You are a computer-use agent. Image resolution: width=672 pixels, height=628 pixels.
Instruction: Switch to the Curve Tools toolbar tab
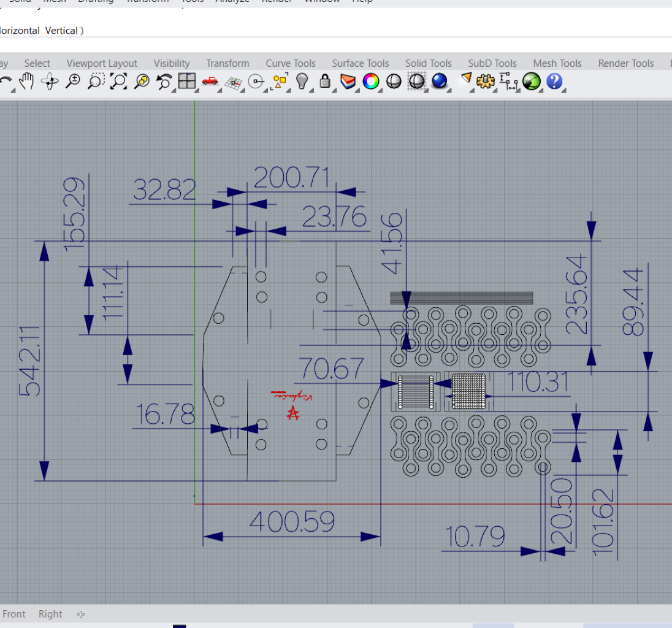tap(291, 63)
